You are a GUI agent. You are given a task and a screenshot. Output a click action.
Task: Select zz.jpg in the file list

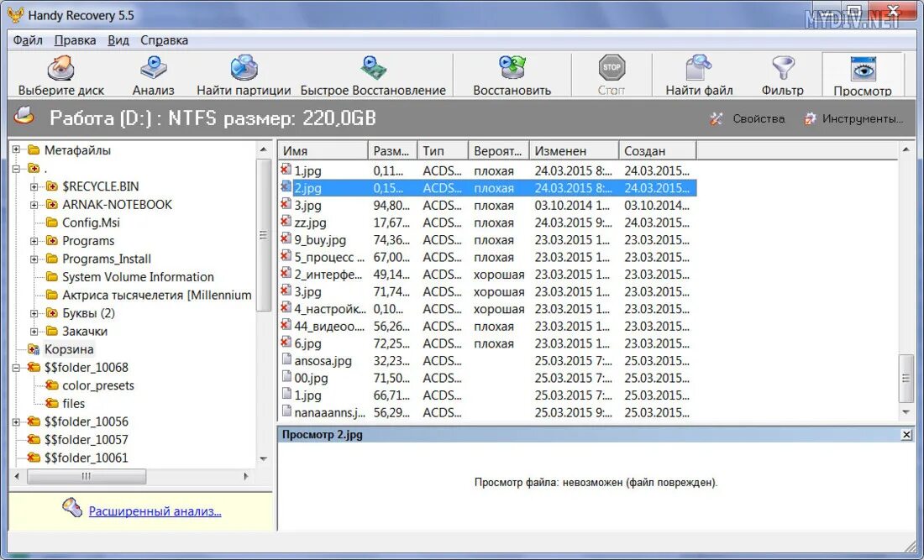[x=487, y=222]
